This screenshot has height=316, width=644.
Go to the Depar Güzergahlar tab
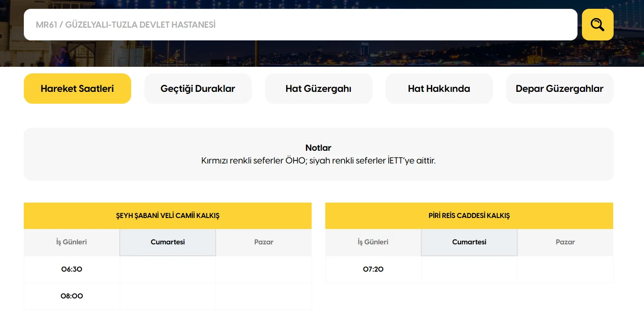click(559, 89)
